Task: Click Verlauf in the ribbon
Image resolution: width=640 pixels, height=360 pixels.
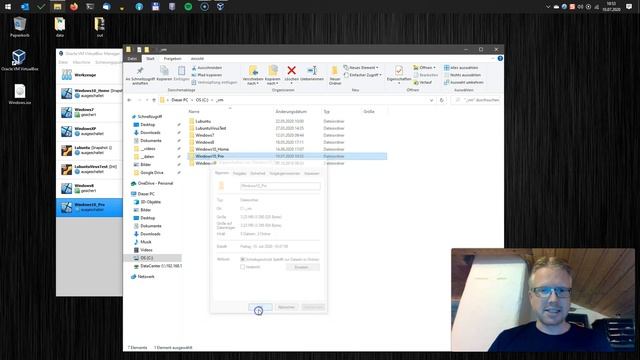Action: (x=422, y=82)
